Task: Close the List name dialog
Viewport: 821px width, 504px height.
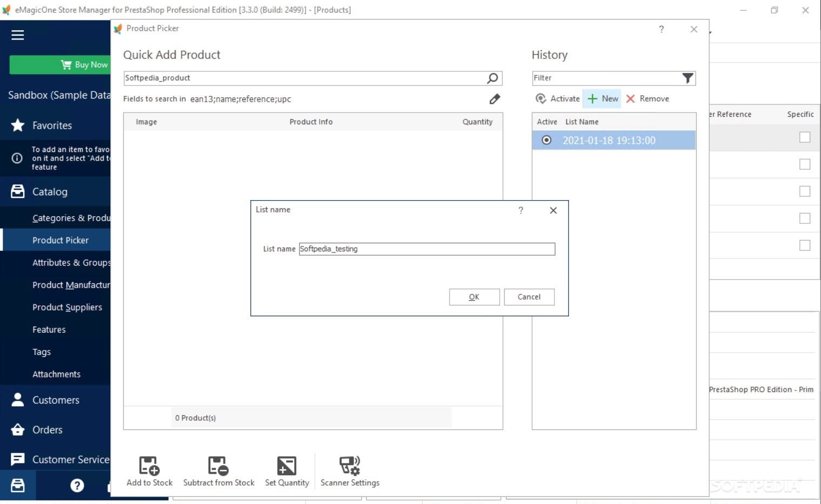Action: [x=553, y=210]
